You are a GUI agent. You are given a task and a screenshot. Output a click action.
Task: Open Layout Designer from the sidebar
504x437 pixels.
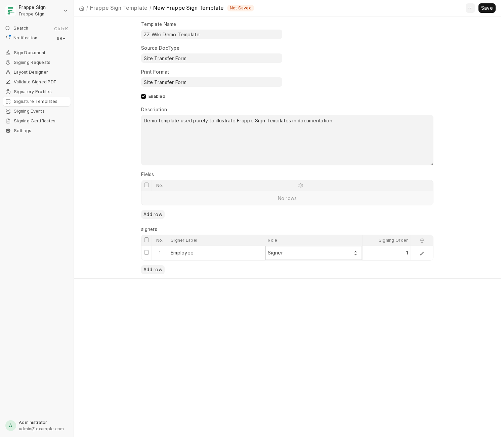click(x=37, y=72)
